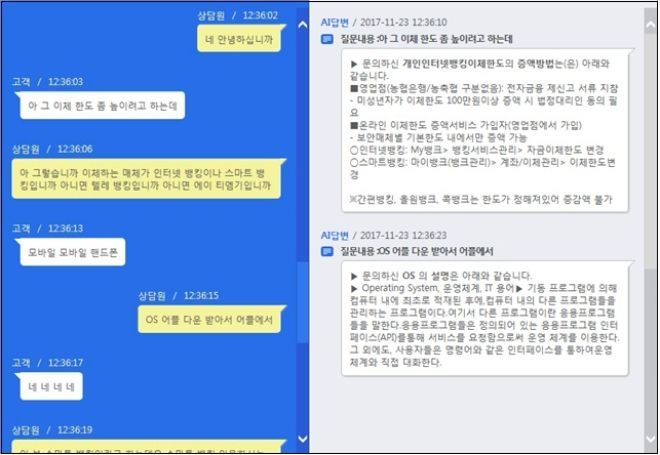This screenshot has height=455, width=660.
Task: Click the message icon beside the OS question
Action: [327, 251]
